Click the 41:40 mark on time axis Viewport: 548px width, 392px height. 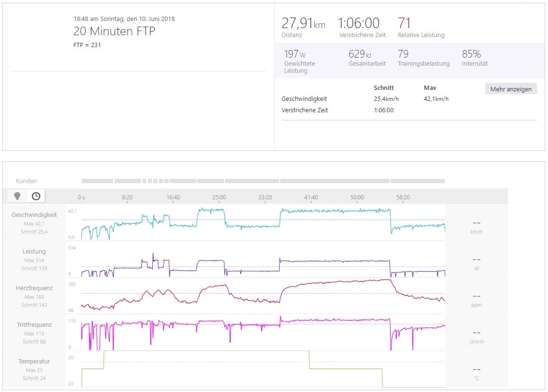(311, 197)
